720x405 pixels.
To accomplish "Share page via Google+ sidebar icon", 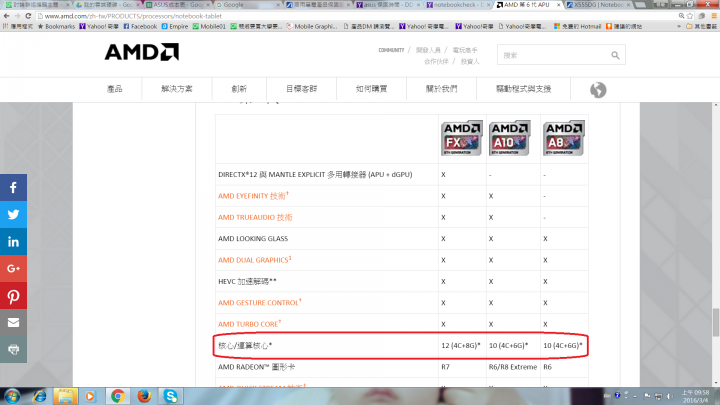I will click(x=13, y=268).
